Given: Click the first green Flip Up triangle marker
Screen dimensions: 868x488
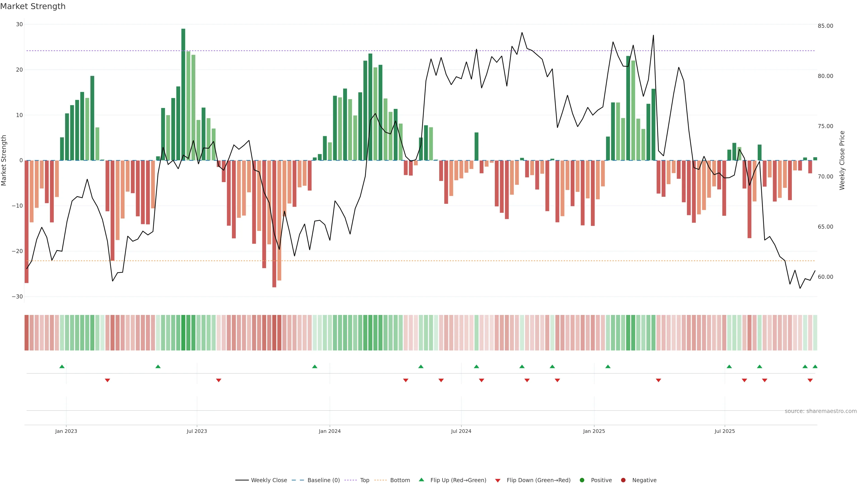Looking at the screenshot, I should pyautogui.click(x=62, y=366).
